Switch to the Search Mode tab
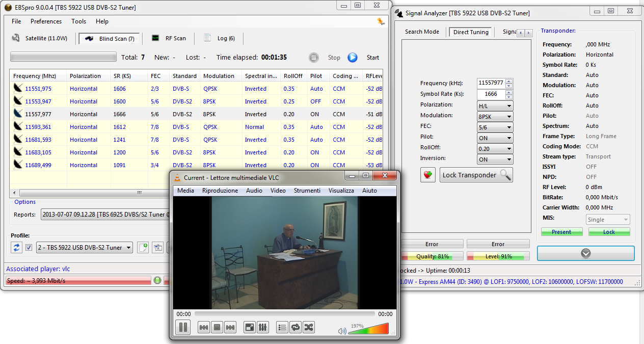Image resolution: width=644 pixels, height=344 pixels. click(422, 32)
